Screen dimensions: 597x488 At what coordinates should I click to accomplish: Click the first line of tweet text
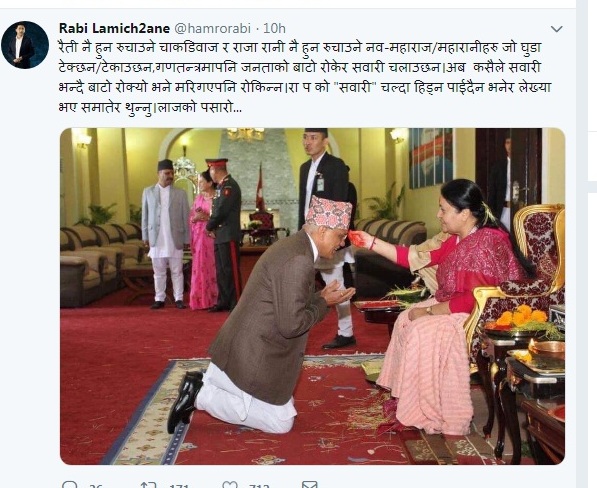click(x=300, y=48)
